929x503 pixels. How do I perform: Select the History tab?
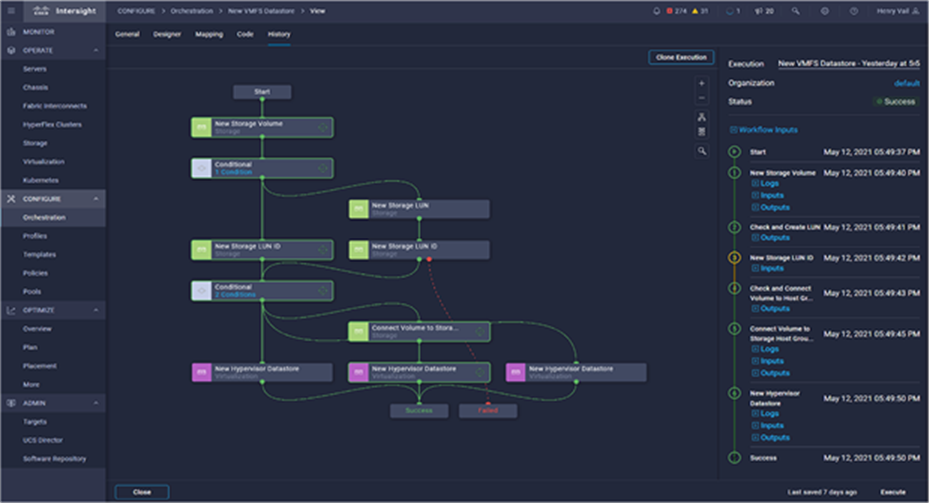tap(279, 34)
